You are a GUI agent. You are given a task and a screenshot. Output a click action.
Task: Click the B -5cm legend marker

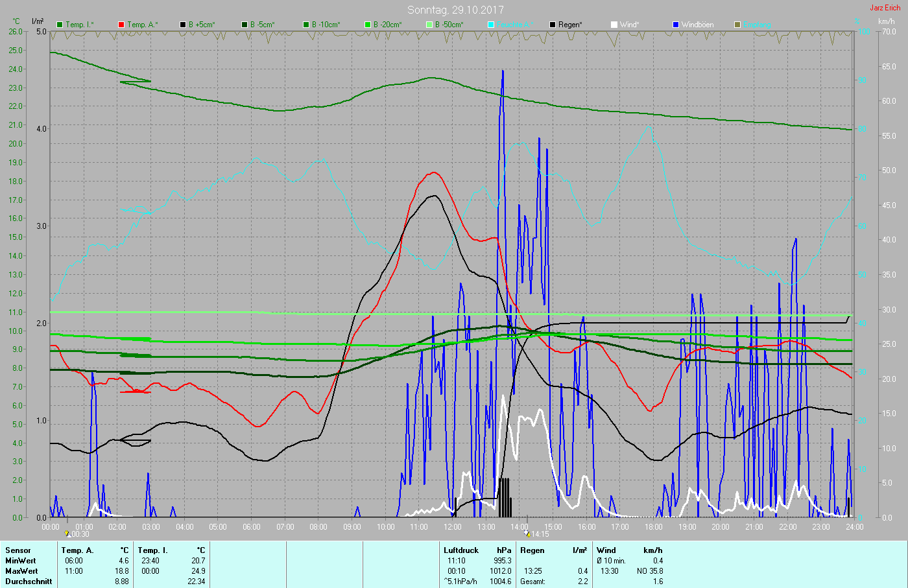click(245, 25)
